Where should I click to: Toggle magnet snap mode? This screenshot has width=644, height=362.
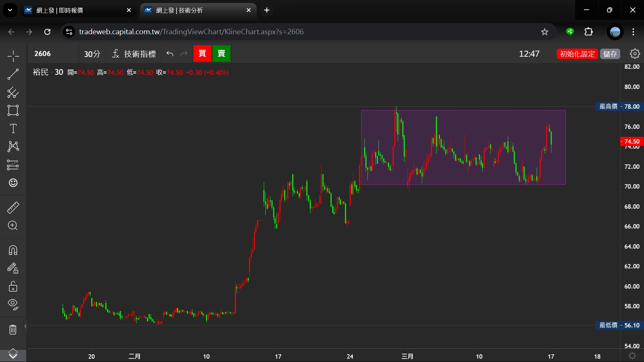(13, 250)
